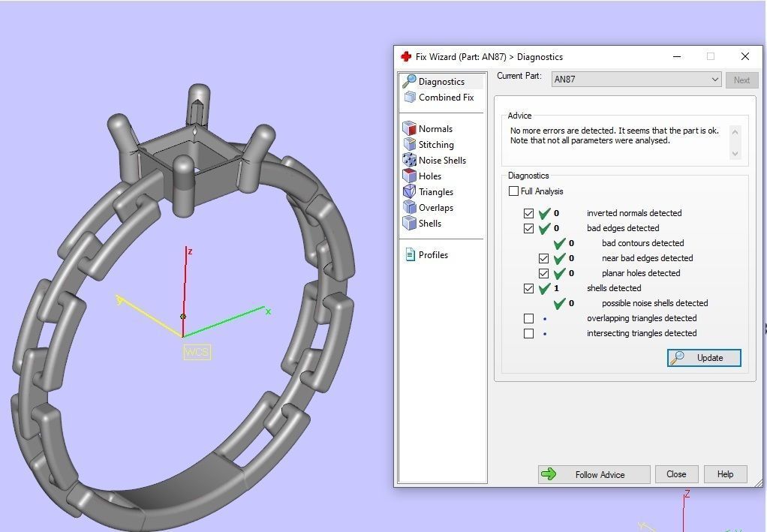The image size is (767, 532).
Task: Close the Fix Wizard with X
Action: point(745,57)
